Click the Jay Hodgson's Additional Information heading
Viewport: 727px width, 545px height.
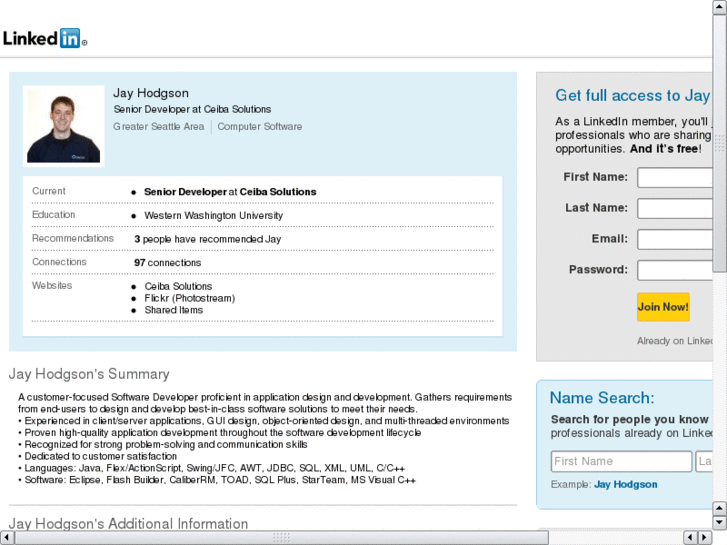tap(128, 524)
